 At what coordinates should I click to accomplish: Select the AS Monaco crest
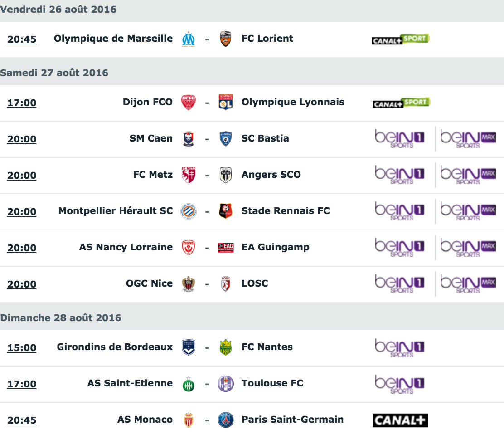point(189,420)
